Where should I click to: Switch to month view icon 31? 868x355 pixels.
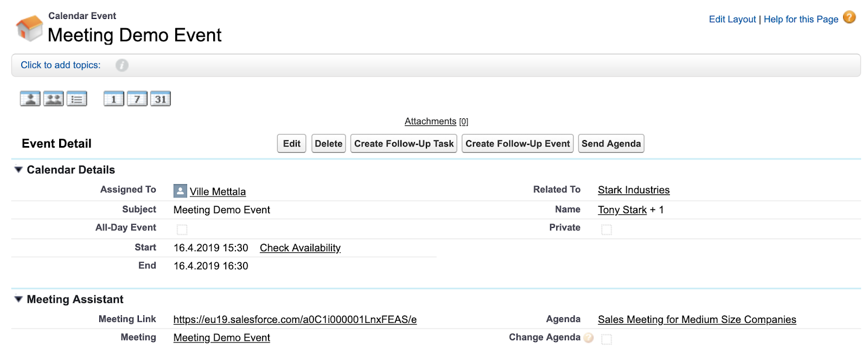(161, 99)
